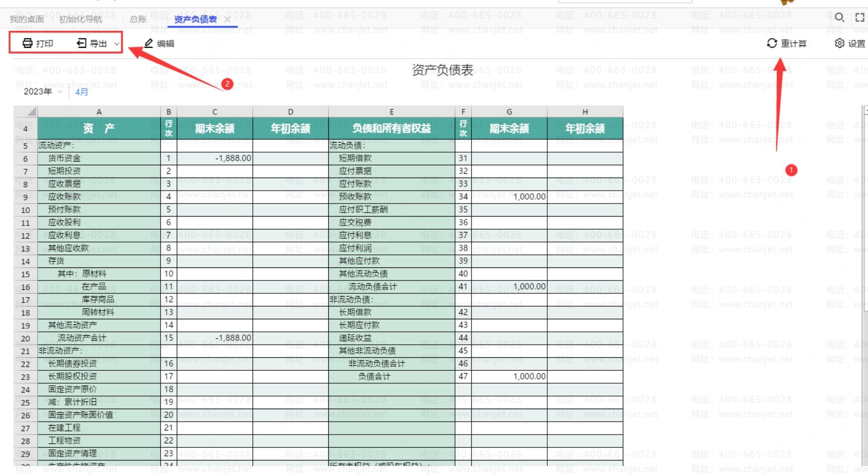The width and height of the screenshot is (868, 476).
Task: Click the 短期投资 cell
Action: 99,171
